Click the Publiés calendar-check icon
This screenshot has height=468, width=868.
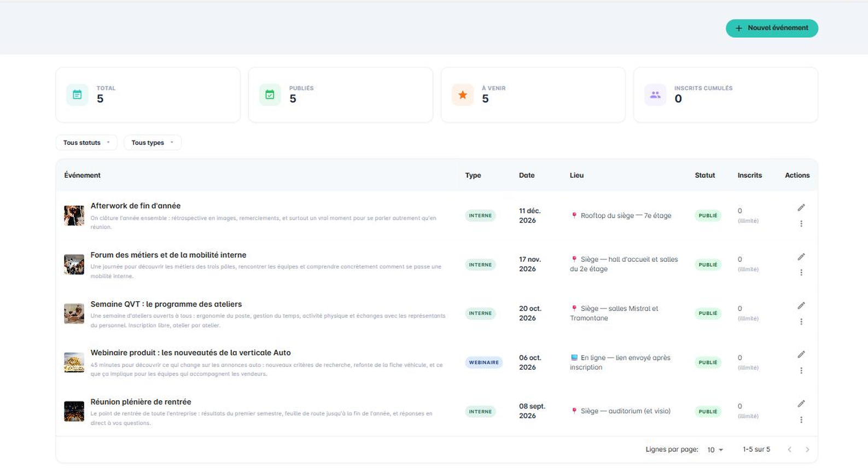[270, 95]
